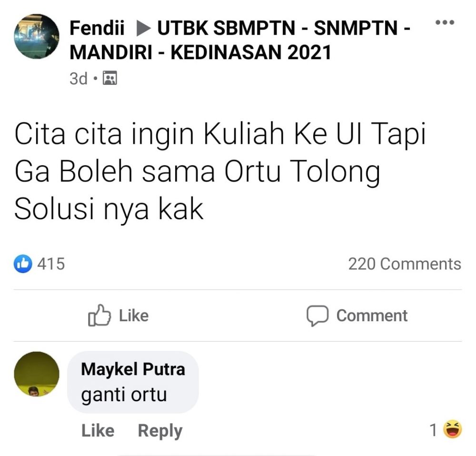Open the three-dot post options menu

click(x=445, y=22)
